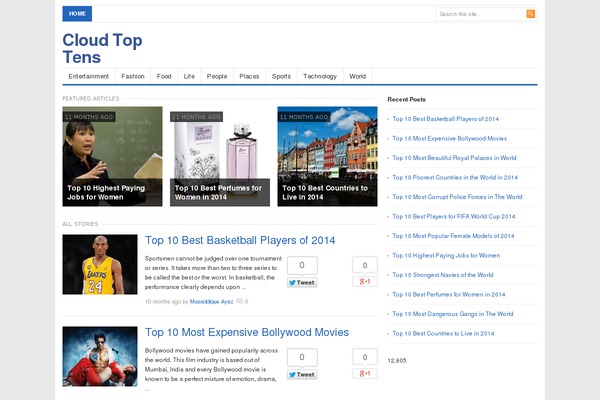Open the HOME button in top bar
The image size is (600, 400).
point(77,13)
